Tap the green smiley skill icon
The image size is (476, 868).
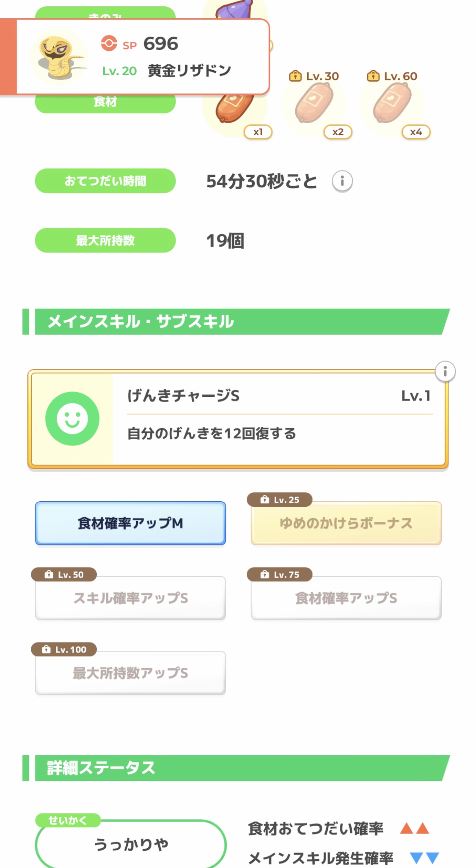pos(72,418)
